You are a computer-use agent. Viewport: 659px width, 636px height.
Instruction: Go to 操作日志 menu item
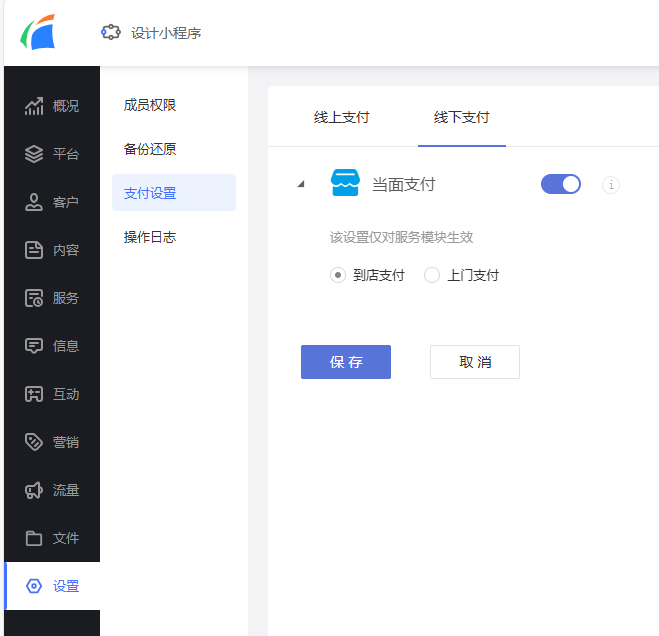click(150, 237)
